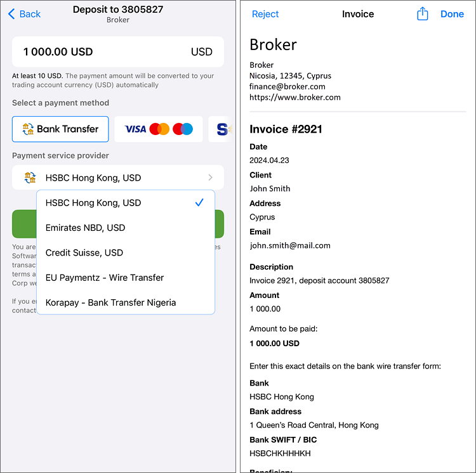
Task: Select the Mastercard logo
Action: (159, 129)
